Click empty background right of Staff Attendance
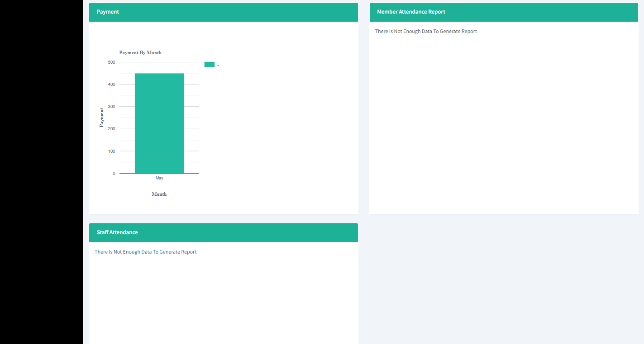Viewport: 644px width, 344px height. (498, 280)
